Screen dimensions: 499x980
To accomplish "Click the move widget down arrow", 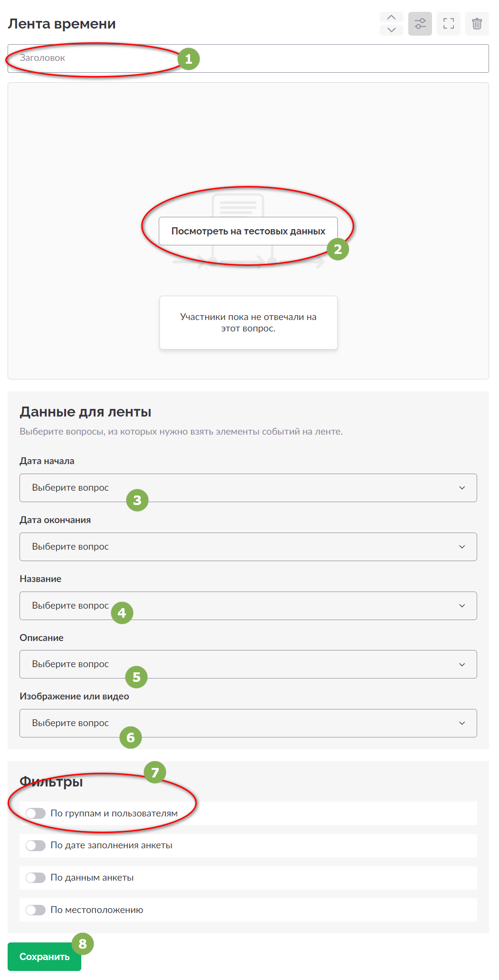I will point(391,30).
